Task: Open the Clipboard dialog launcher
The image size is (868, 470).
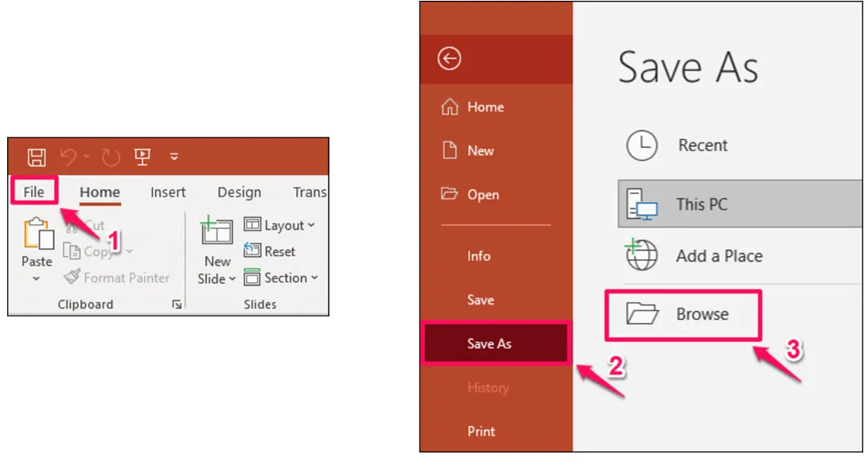Action: (177, 305)
